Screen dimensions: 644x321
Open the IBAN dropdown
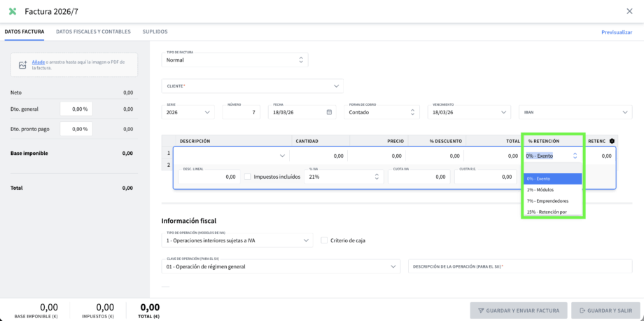575,112
